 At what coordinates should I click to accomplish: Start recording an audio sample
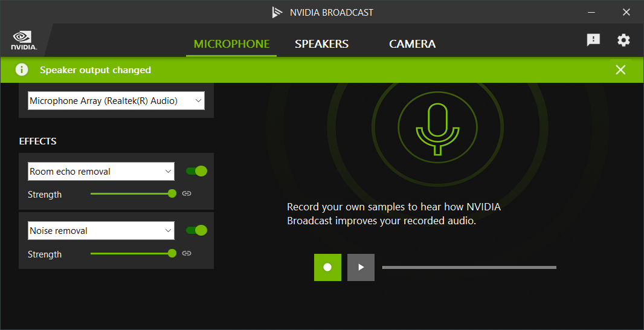point(328,268)
